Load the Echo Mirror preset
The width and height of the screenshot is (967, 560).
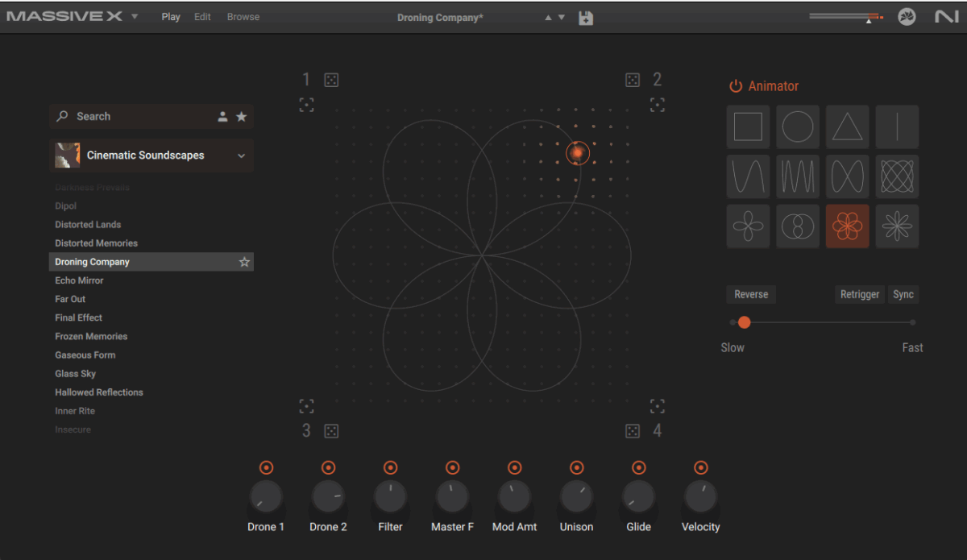[x=79, y=280]
